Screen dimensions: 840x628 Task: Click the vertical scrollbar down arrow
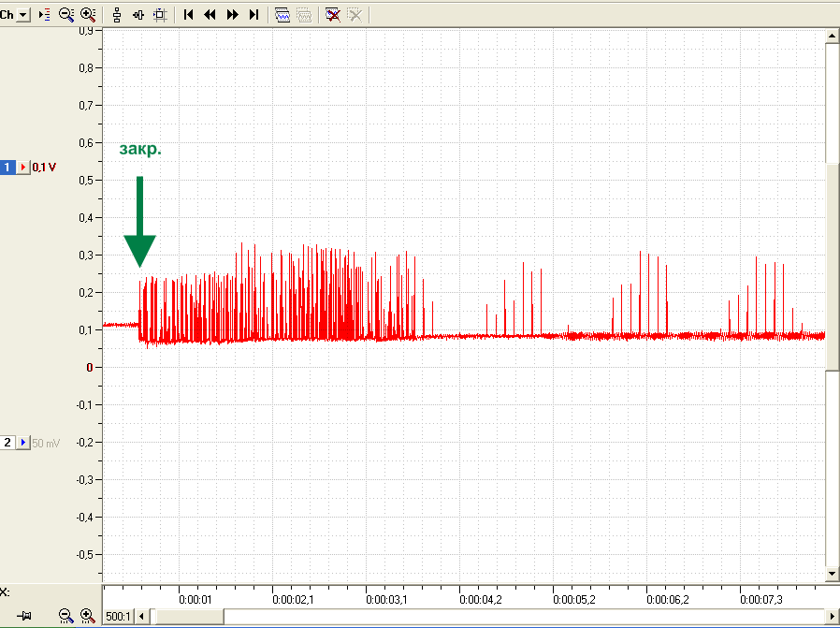click(832, 574)
